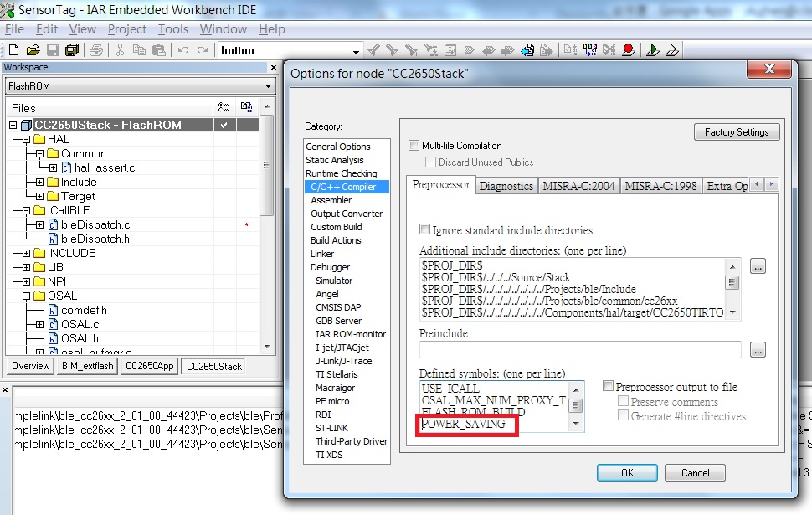Click the Factory Settings button
Screen dimensions: 812x515
(737, 132)
